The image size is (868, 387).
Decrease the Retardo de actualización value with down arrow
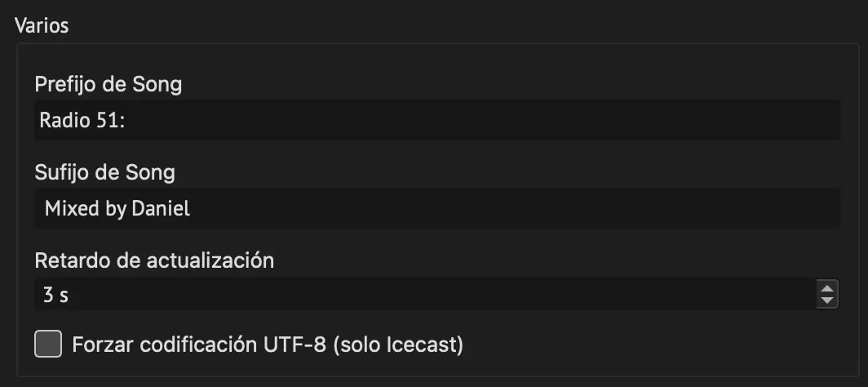tap(827, 300)
